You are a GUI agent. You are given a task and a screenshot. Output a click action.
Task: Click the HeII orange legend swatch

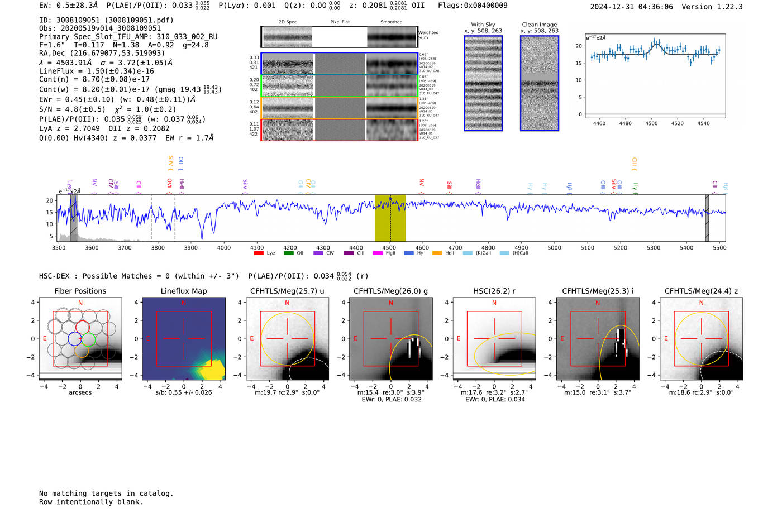tap(437, 253)
